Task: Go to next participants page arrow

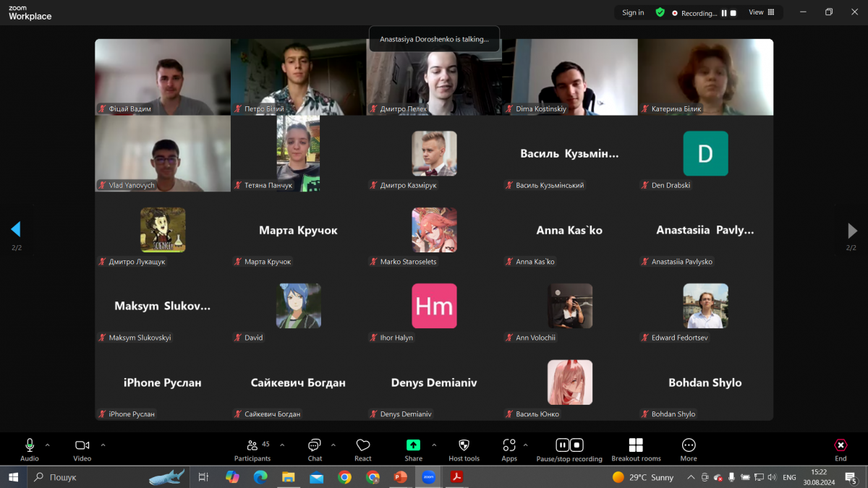Action: tap(852, 231)
